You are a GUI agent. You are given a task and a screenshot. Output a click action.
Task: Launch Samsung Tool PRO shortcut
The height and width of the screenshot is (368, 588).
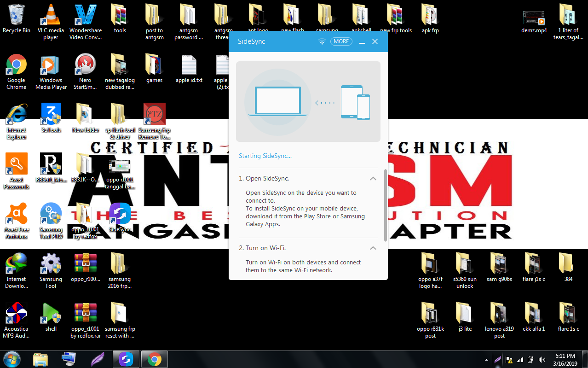coord(51,221)
